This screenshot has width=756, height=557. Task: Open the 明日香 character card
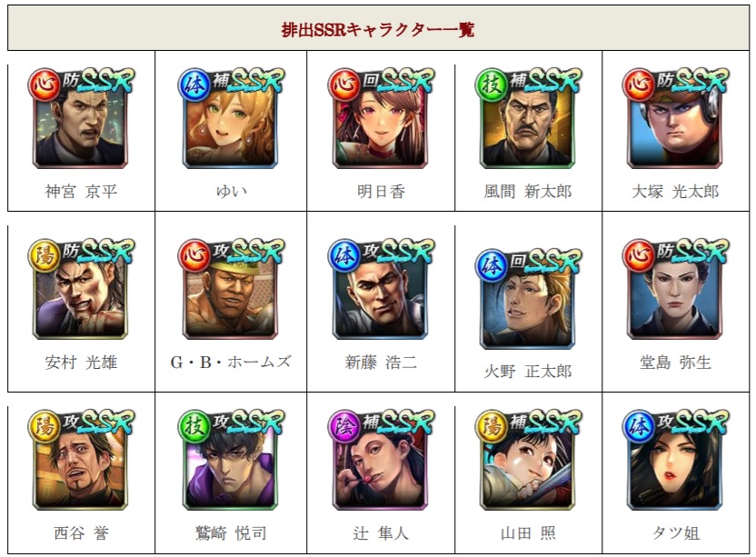click(381, 118)
